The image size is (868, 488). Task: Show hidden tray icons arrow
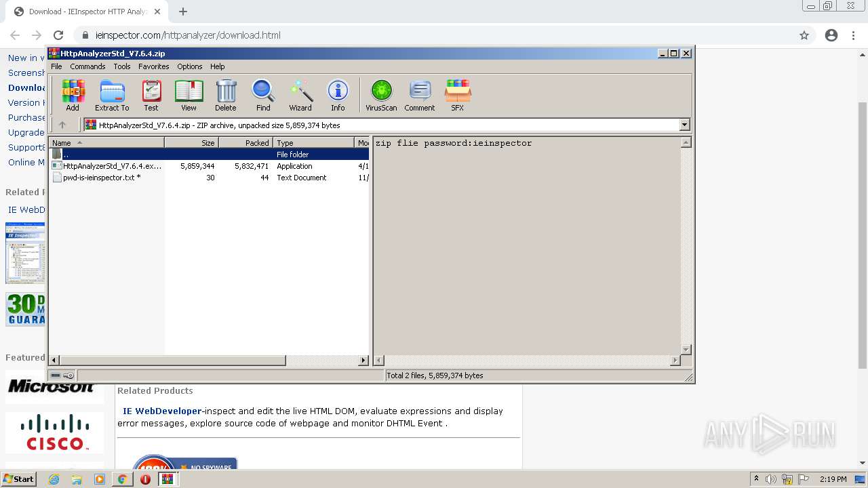click(756, 479)
